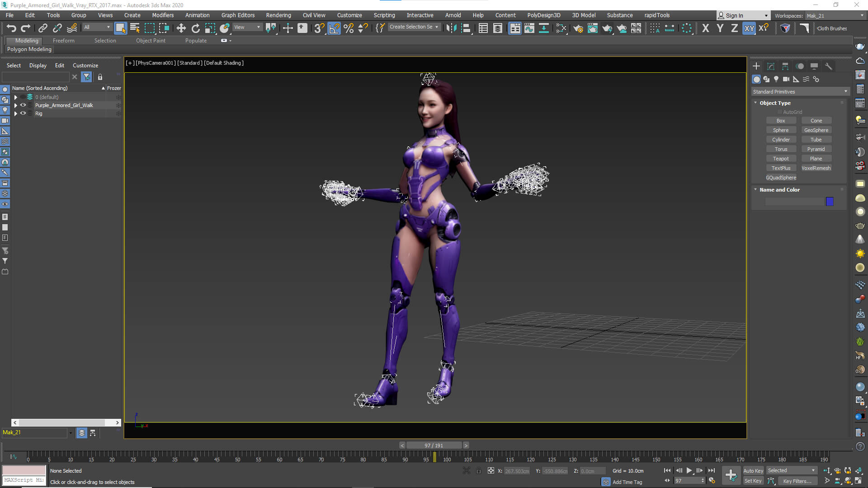Open the Graph Editors menu

238,15
